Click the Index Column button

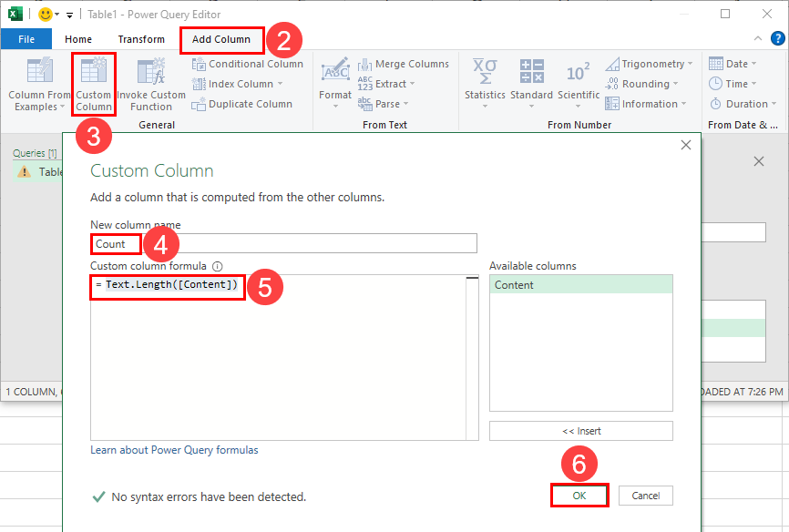point(238,84)
